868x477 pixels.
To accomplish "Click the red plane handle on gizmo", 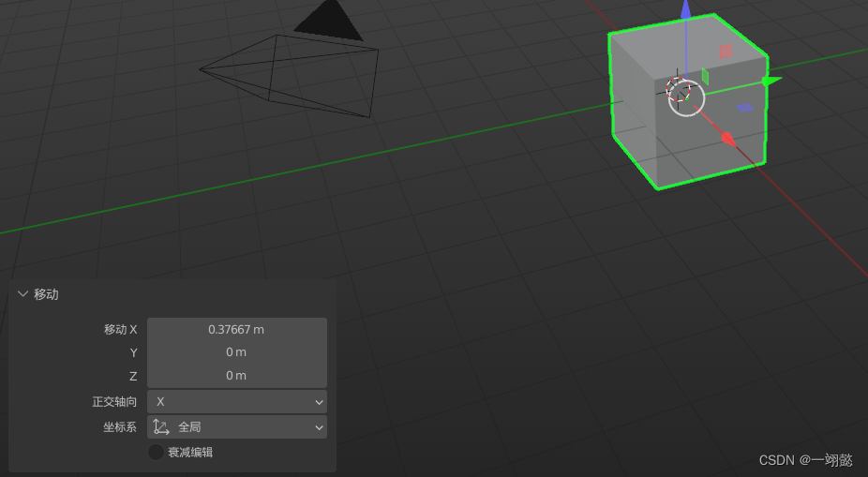I will (x=726, y=52).
